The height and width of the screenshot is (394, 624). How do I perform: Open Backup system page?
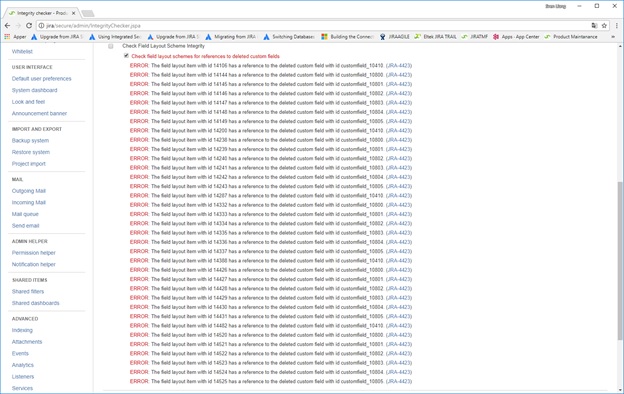tap(30, 140)
